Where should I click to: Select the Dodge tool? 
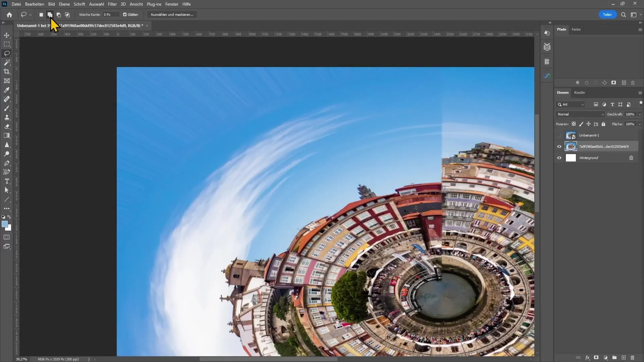click(7, 154)
